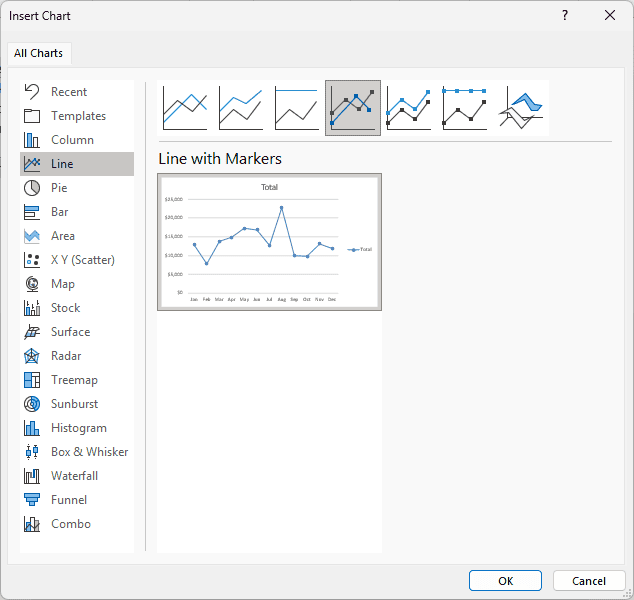The width and height of the screenshot is (634, 600).
Task: Choose the Sunburst chart category
Action: (77, 404)
